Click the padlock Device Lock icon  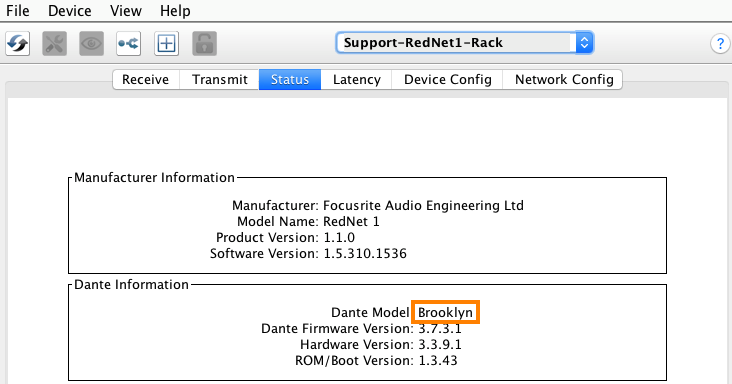point(204,43)
